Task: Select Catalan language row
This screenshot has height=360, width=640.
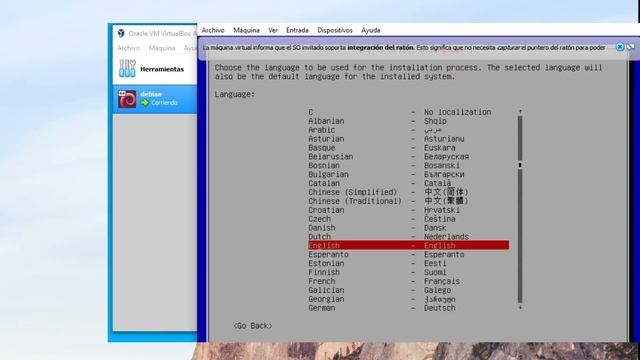Action: pyautogui.click(x=409, y=183)
